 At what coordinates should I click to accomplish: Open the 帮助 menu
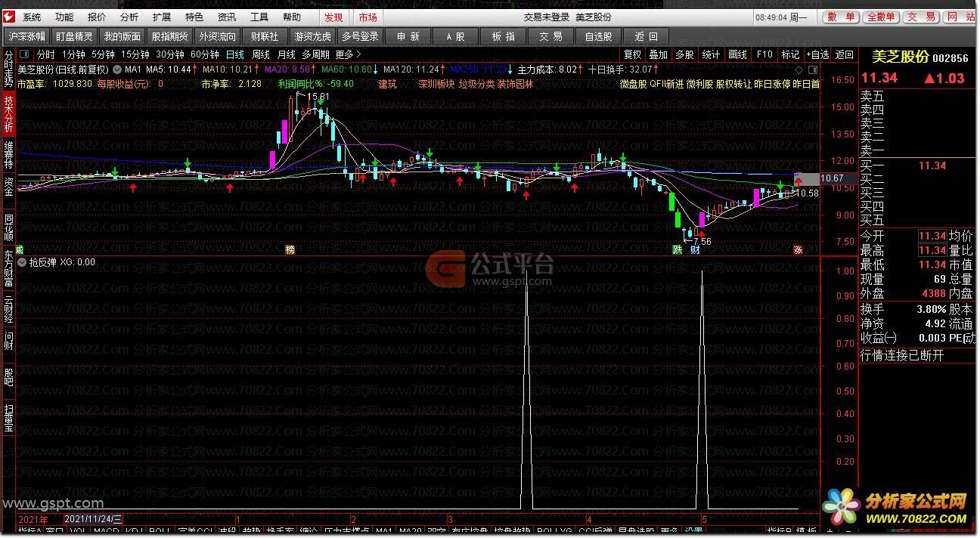click(292, 17)
